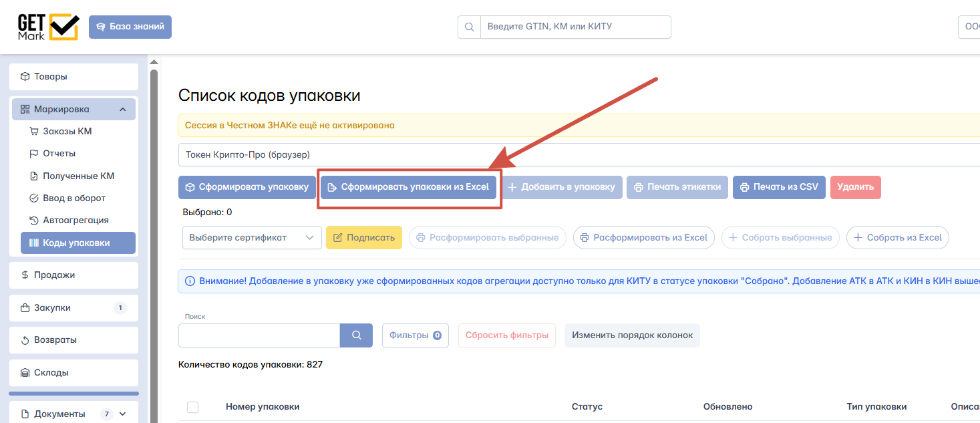Click the blue search magnifier button
980x423 pixels.
click(x=357, y=335)
